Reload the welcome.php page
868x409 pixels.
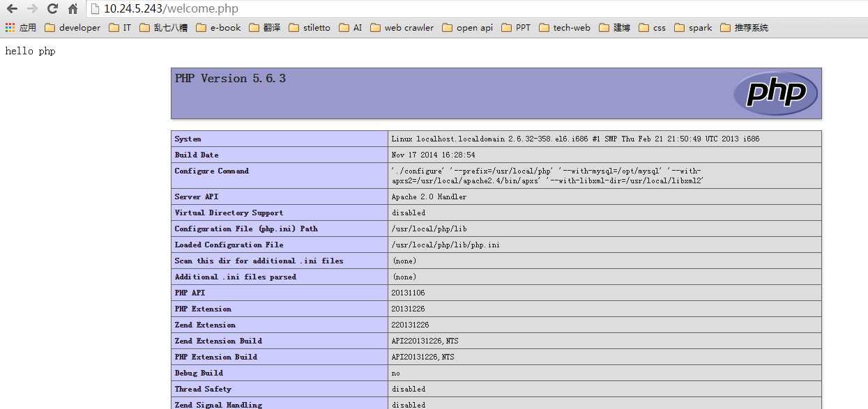52,9
